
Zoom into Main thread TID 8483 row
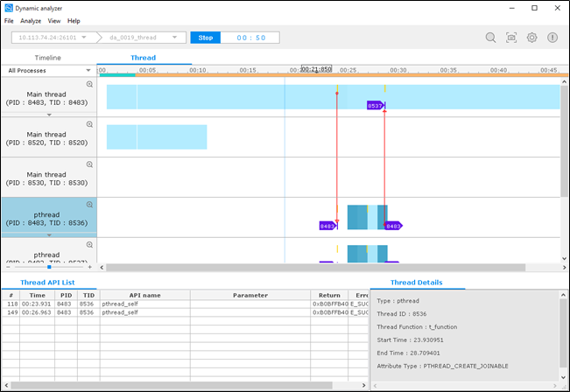89,84
